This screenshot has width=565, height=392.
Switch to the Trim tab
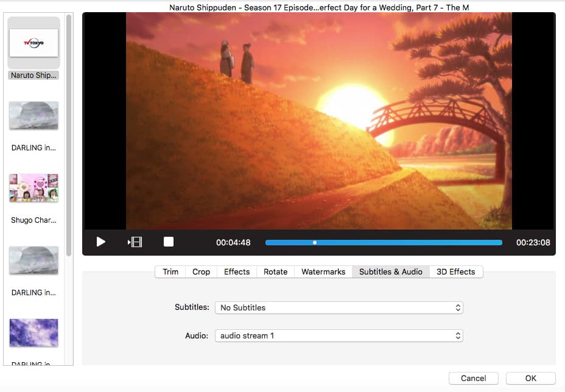(x=170, y=271)
